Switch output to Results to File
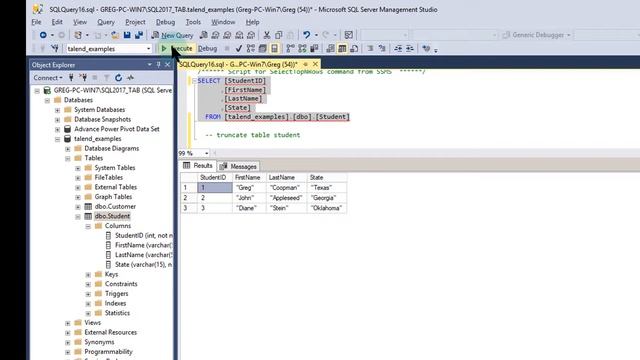This screenshot has height=360, width=640. point(354,49)
